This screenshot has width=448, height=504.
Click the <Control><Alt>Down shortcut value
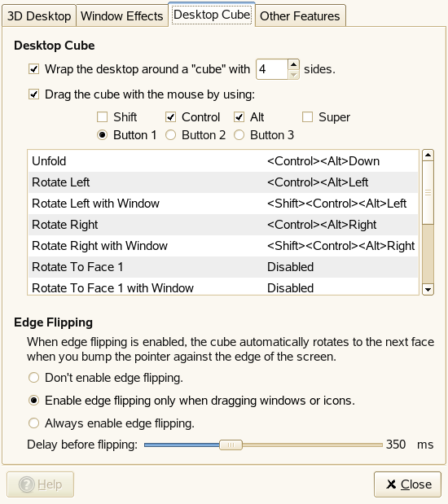pyautogui.click(x=323, y=161)
